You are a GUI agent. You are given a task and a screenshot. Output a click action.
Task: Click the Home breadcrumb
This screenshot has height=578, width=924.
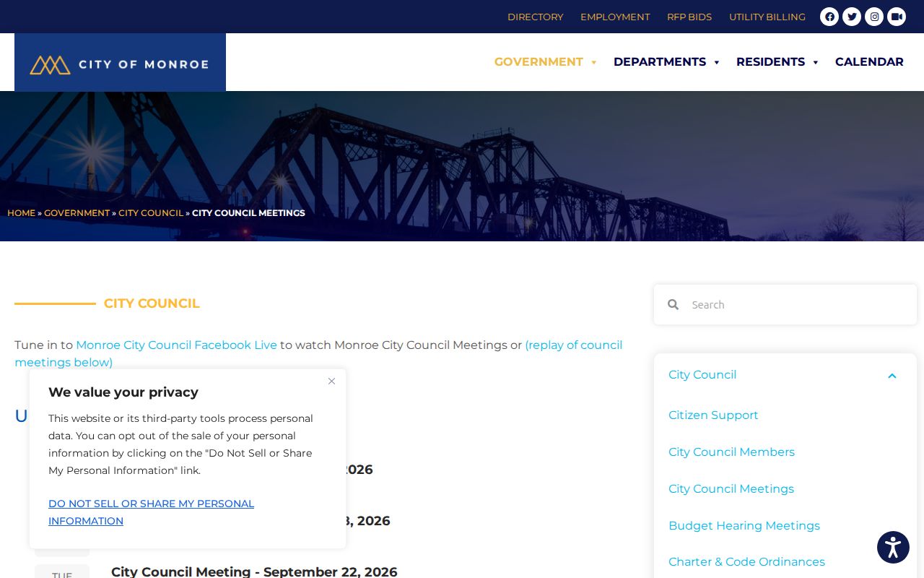point(21,213)
